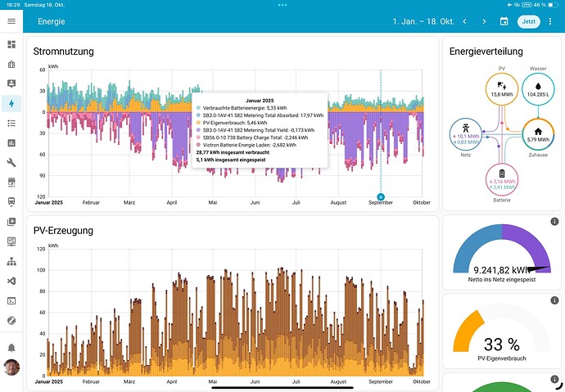Go to next period with right arrow
Viewport: 565px width, 392px height.
click(484, 21)
